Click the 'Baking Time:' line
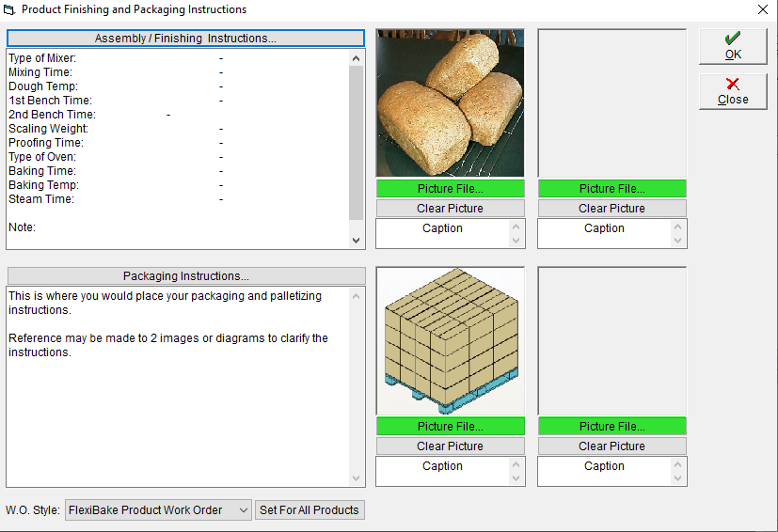 pyautogui.click(x=42, y=171)
